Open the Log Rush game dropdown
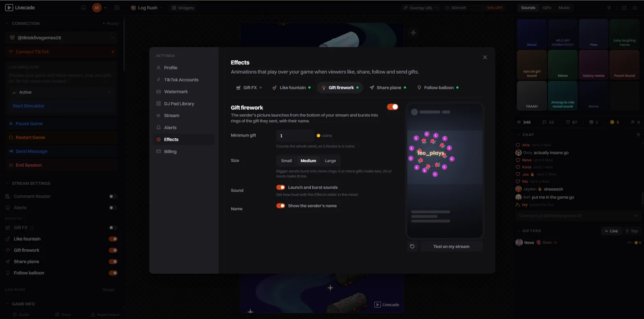 147,8
